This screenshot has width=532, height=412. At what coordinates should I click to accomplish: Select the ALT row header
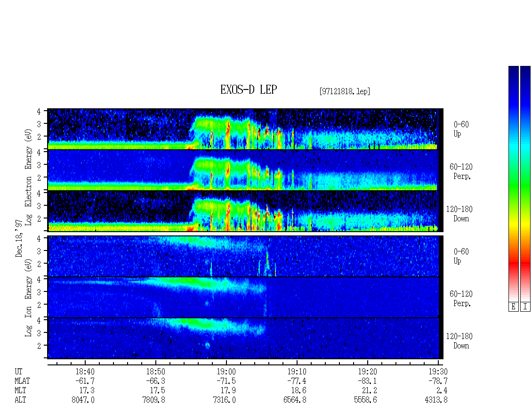20,400
